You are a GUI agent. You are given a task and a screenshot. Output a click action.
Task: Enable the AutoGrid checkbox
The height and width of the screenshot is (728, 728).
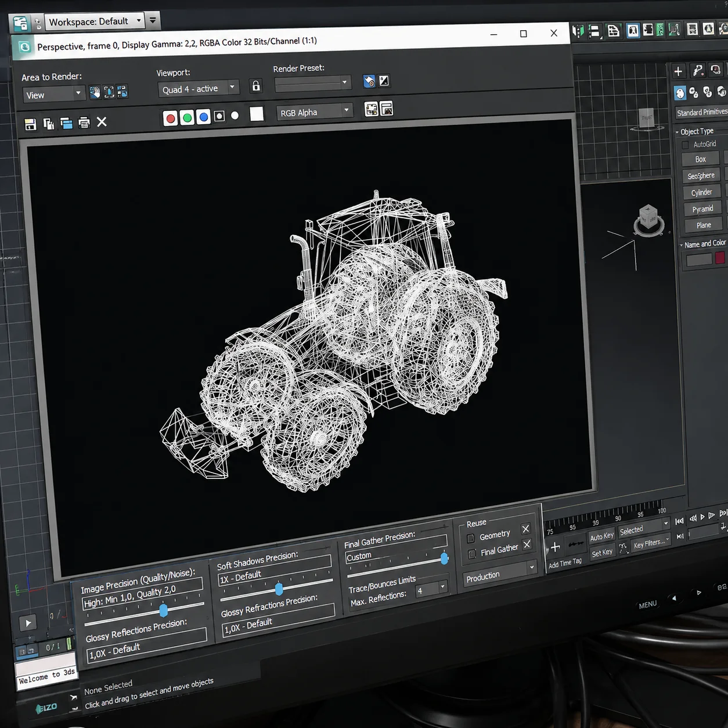(x=686, y=145)
